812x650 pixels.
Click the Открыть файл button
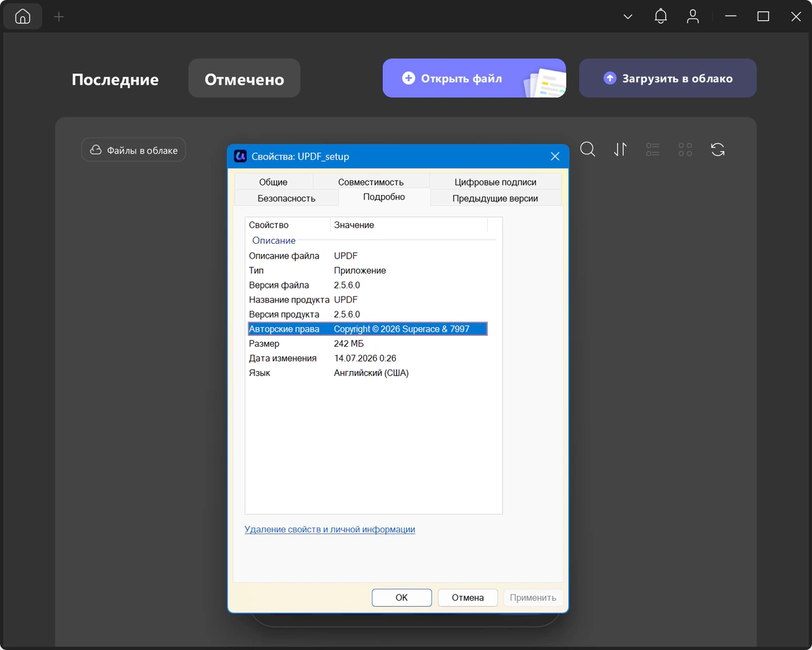474,78
